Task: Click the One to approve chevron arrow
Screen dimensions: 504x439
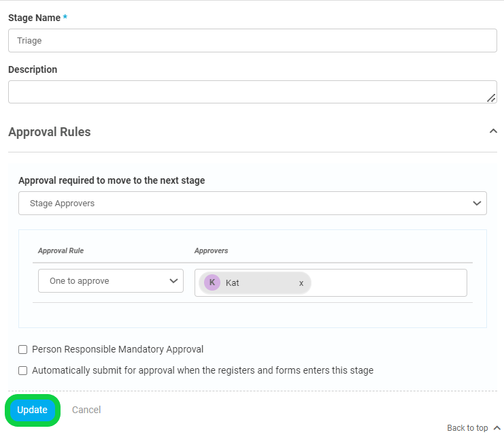Action: tap(173, 281)
